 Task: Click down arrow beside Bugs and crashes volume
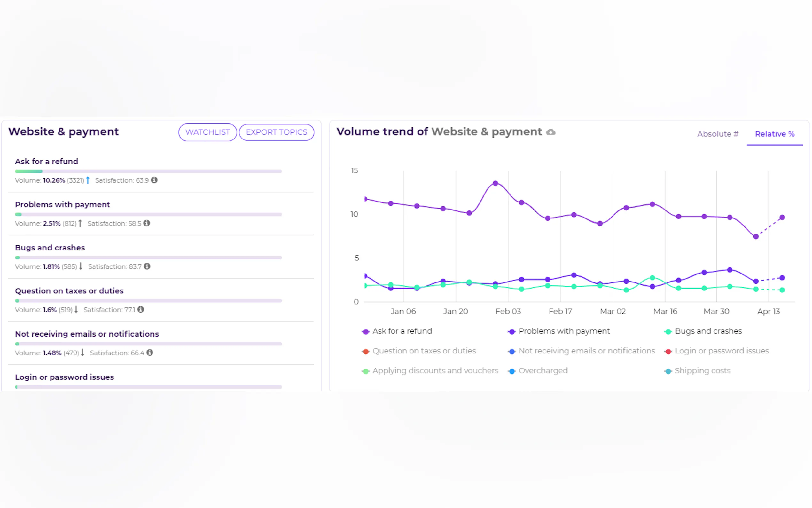tap(81, 266)
